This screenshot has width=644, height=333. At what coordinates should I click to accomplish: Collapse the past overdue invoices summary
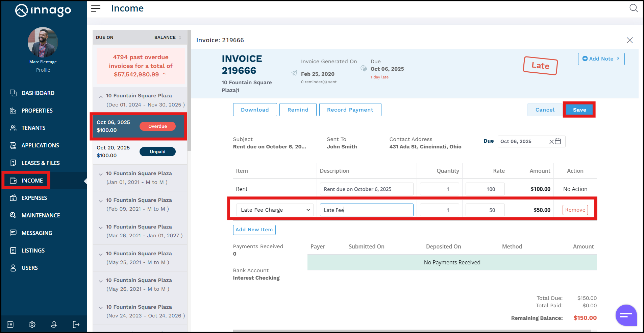(165, 74)
